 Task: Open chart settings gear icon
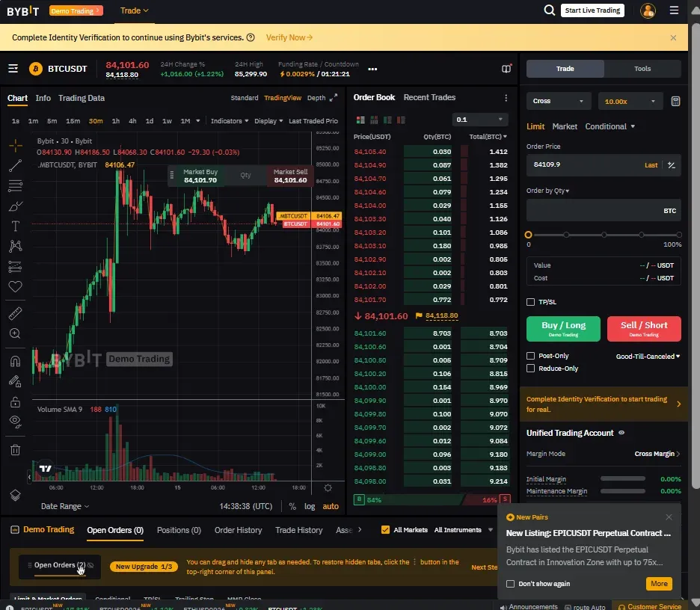[x=328, y=487]
